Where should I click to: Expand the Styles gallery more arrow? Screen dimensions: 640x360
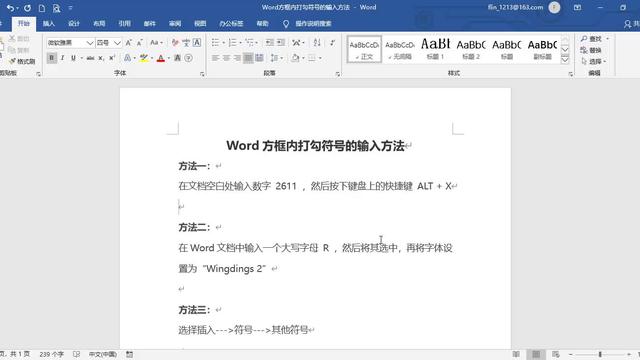[x=565, y=60]
